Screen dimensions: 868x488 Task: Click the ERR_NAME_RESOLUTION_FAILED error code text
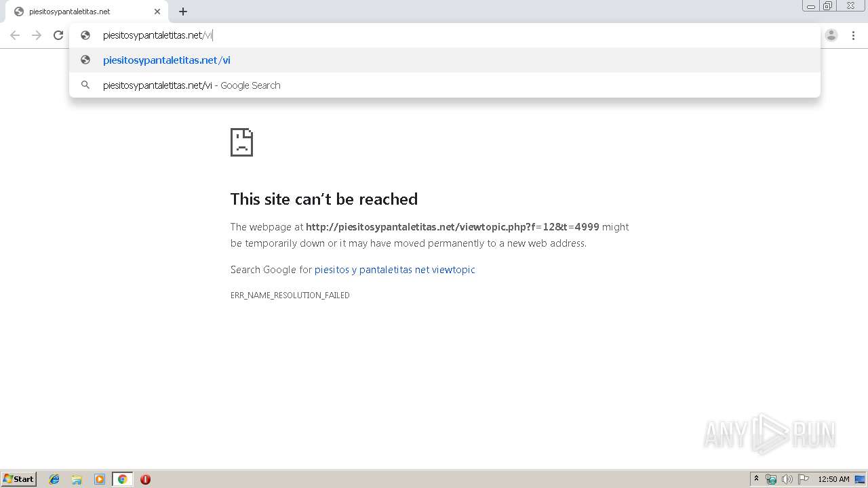tap(290, 296)
